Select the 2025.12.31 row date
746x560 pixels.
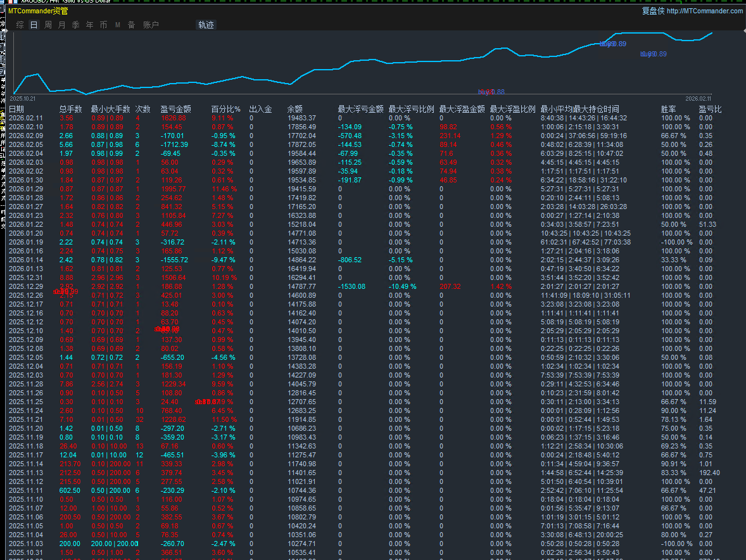(x=25, y=277)
